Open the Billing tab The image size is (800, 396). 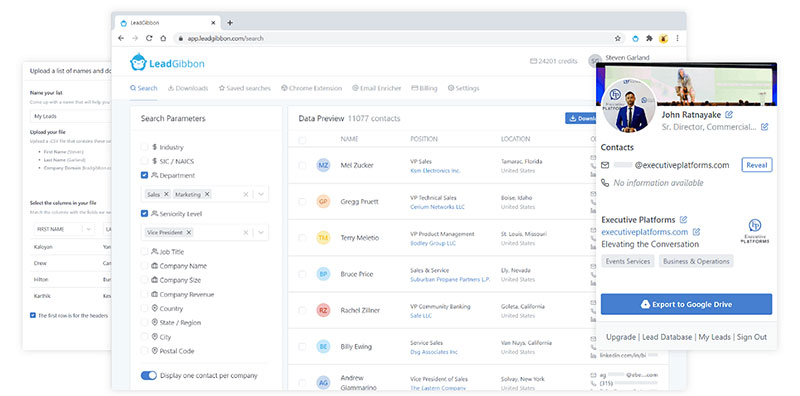pyautogui.click(x=424, y=88)
